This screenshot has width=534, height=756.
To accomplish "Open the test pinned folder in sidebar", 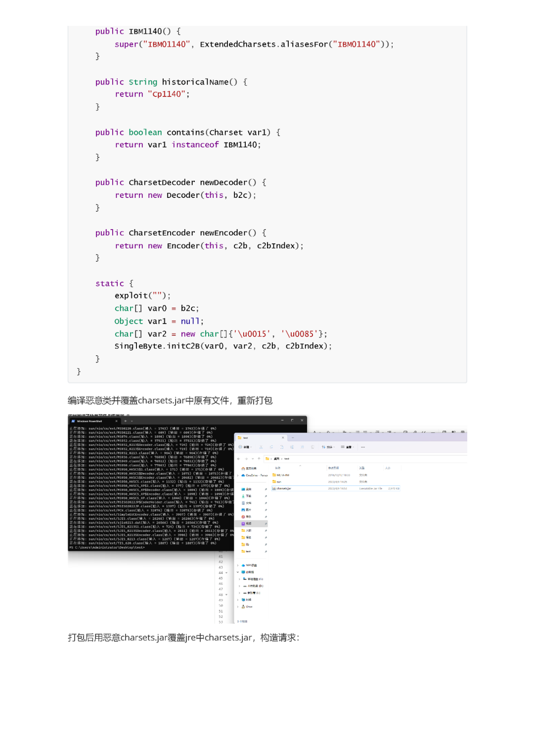I will click(246, 551).
